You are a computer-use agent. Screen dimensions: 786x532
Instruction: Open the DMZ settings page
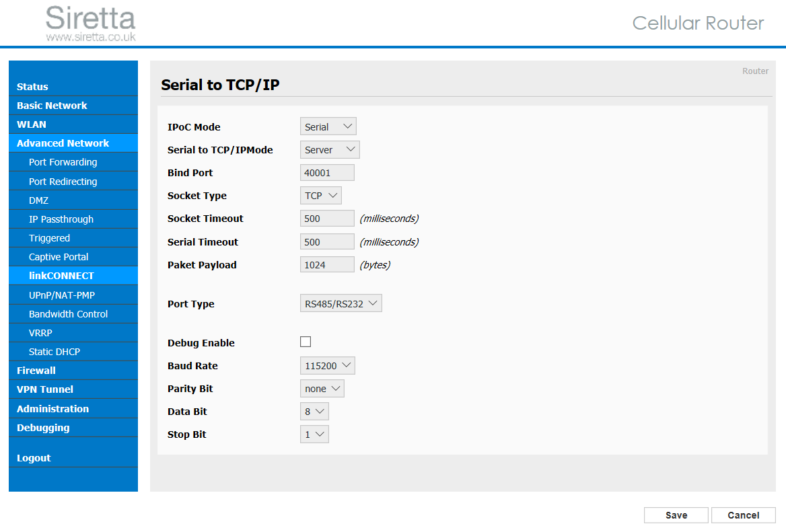tap(73, 200)
